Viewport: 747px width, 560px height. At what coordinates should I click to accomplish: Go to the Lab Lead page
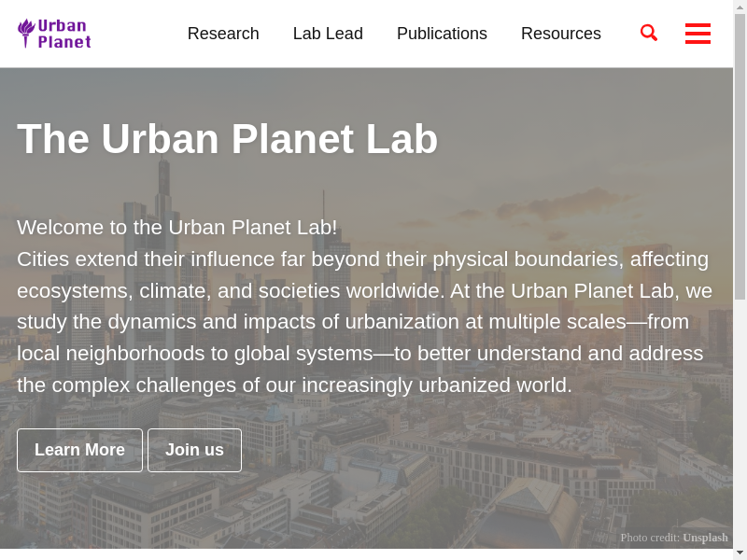tap(328, 34)
